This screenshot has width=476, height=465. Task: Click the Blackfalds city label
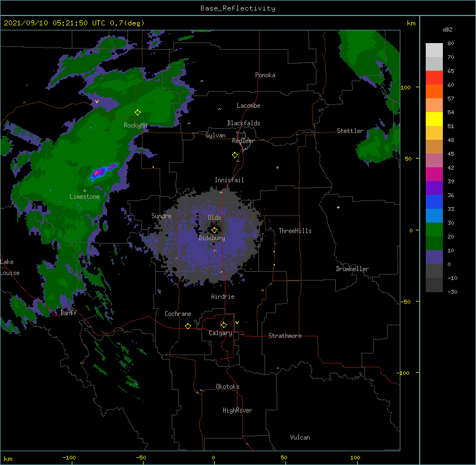coord(244,123)
